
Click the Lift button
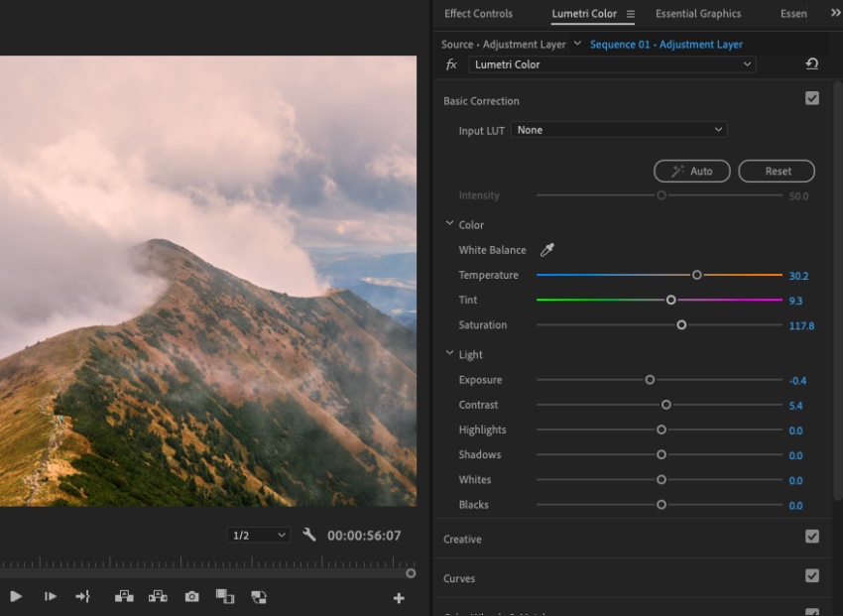124,596
